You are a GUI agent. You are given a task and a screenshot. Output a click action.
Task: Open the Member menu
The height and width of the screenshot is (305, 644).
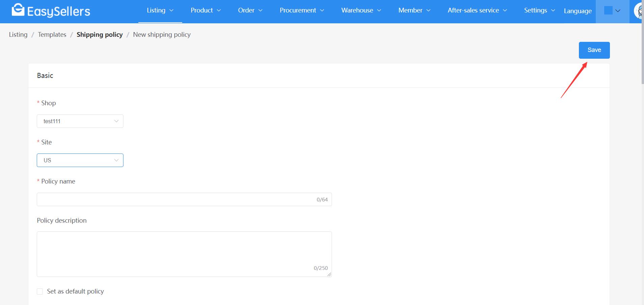(x=414, y=10)
